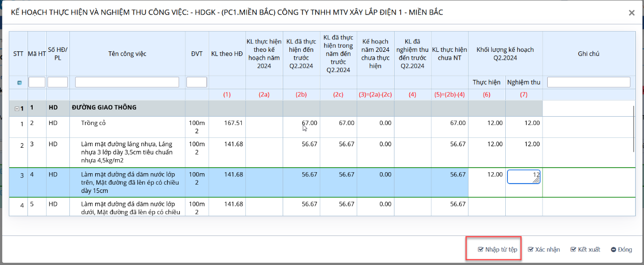Click the KL theo HĐ column header
The width and height of the screenshot is (644, 265).
click(227, 54)
